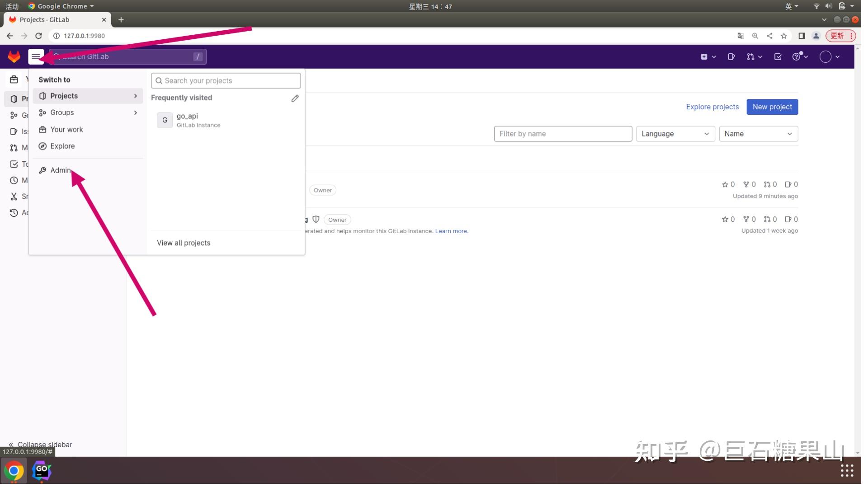Open the Name sort dropdown

point(759,134)
